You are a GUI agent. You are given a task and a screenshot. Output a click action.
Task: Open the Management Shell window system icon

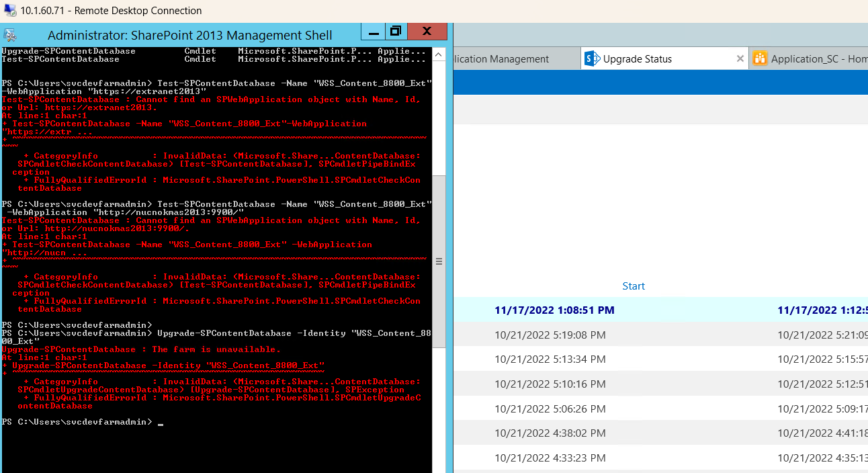click(10, 35)
